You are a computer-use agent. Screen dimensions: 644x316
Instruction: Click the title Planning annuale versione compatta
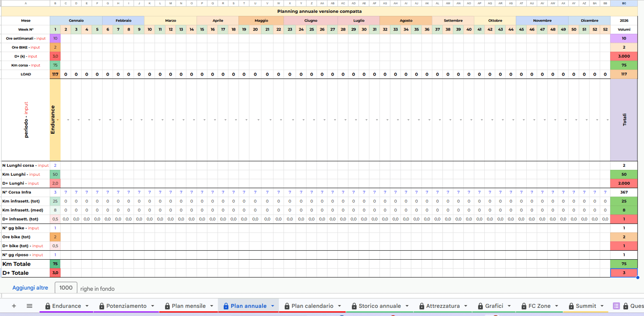[319, 11]
